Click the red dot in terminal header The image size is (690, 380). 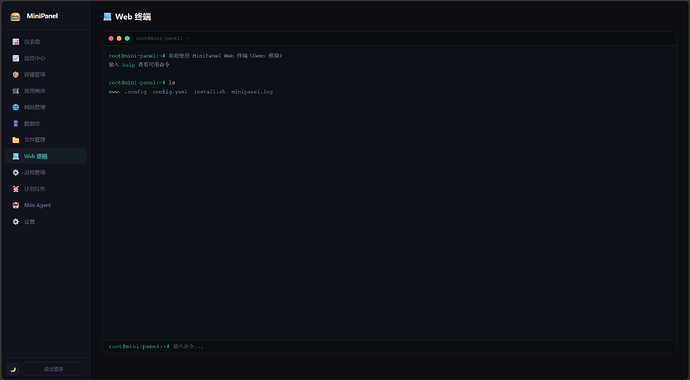tap(111, 38)
